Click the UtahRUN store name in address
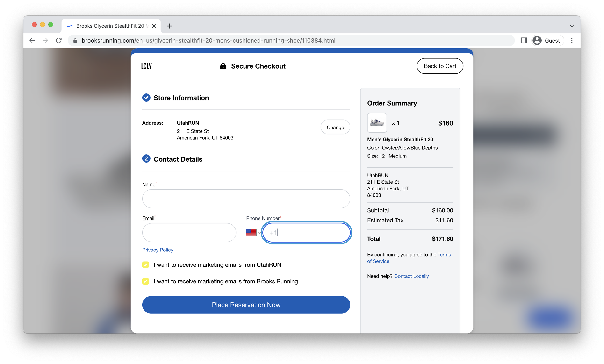604x364 pixels. (188, 123)
